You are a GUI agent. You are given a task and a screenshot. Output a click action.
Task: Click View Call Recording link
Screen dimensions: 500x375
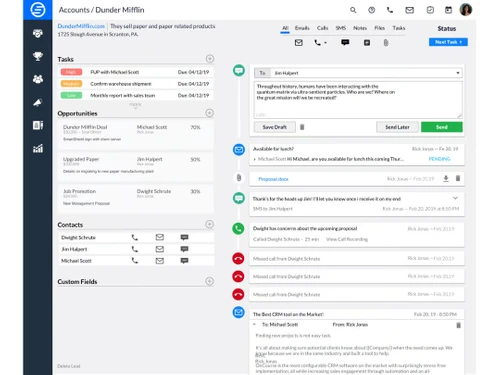click(x=347, y=239)
